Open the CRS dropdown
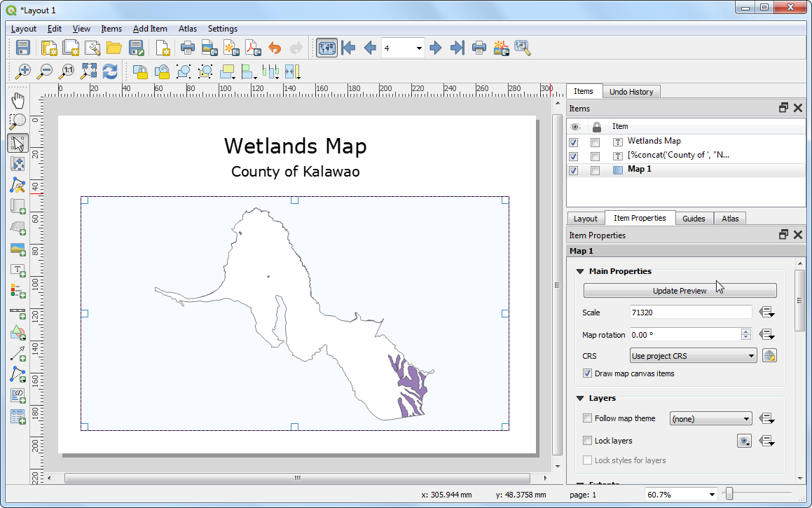 click(x=693, y=356)
